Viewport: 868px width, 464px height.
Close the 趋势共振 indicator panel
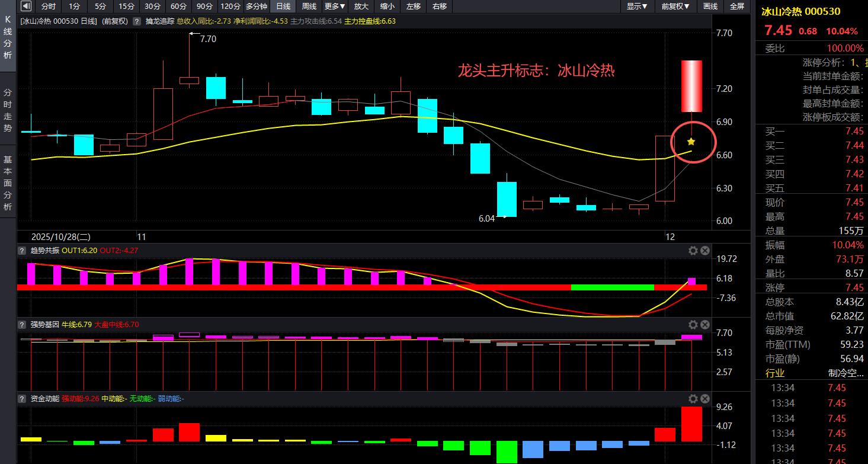[x=705, y=251]
